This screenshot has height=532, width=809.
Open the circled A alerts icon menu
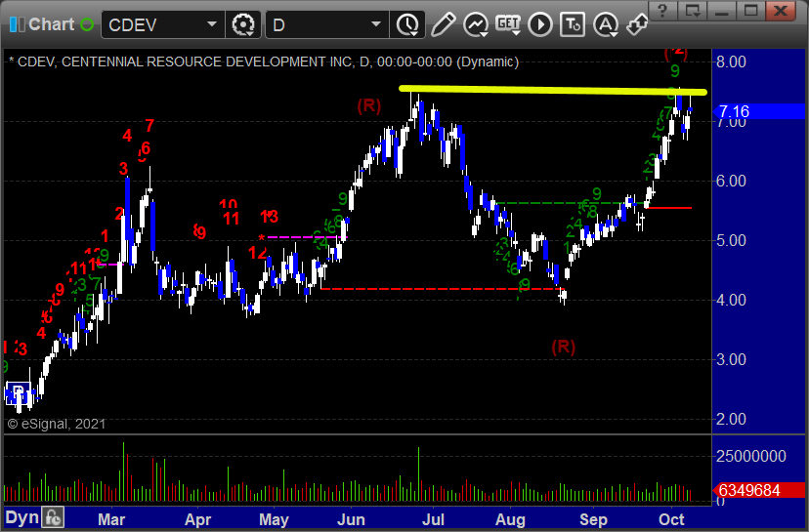(x=605, y=24)
